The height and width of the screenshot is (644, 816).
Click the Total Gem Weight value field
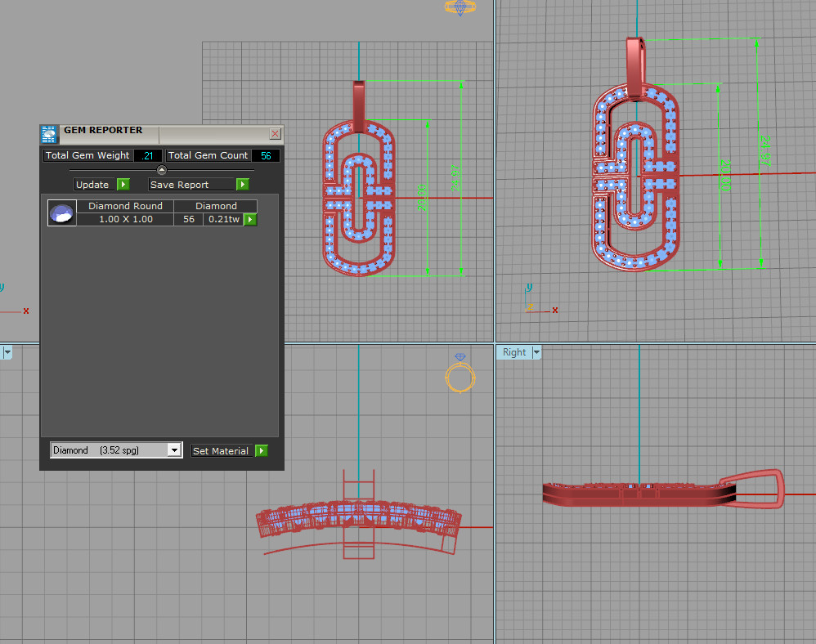148,155
